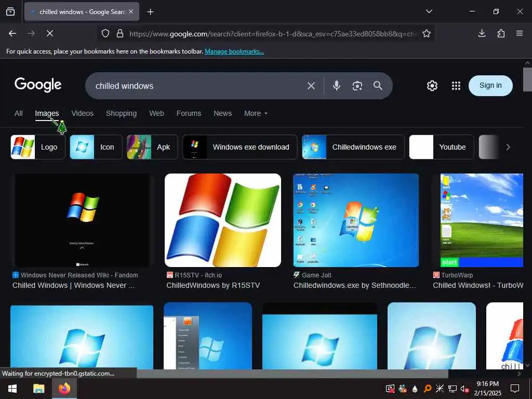Select the Images tab
The width and height of the screenshot is (532, 399).
tap(47, 113)
